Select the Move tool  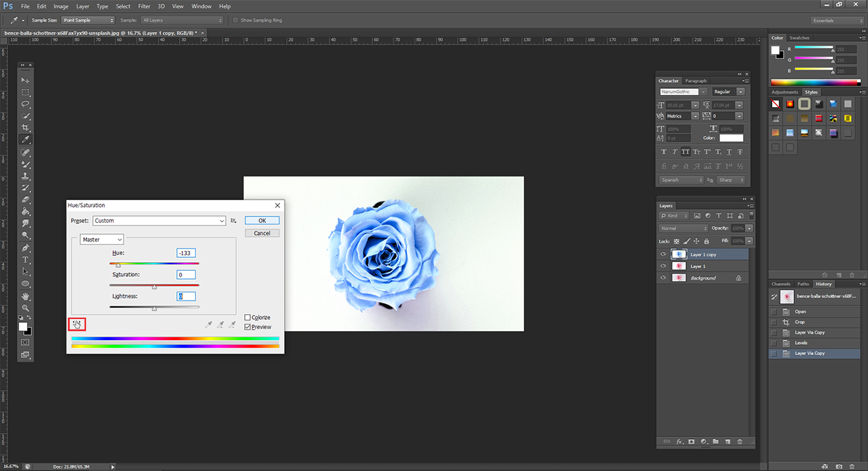(26, 80)
